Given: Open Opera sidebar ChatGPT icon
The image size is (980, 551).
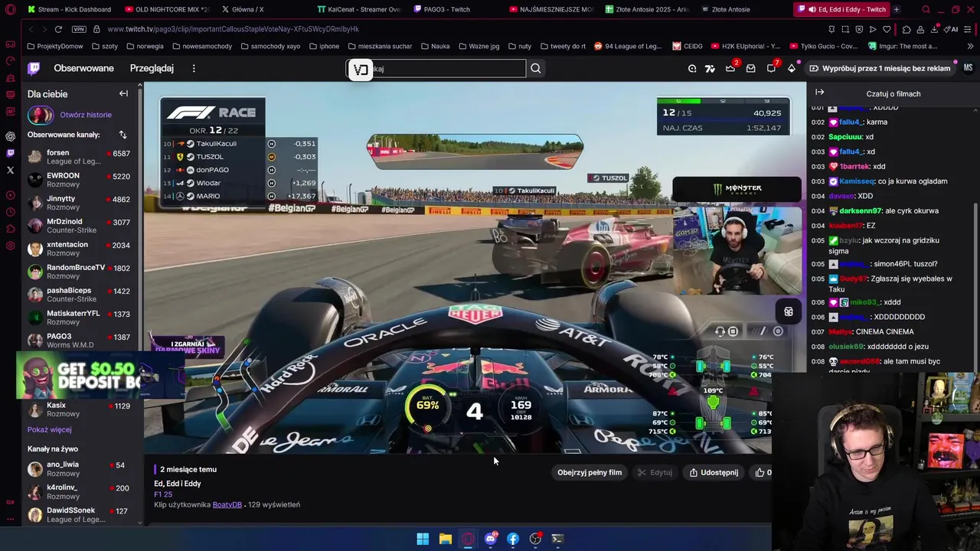Looking at the screenshot, I should point(10,136).
